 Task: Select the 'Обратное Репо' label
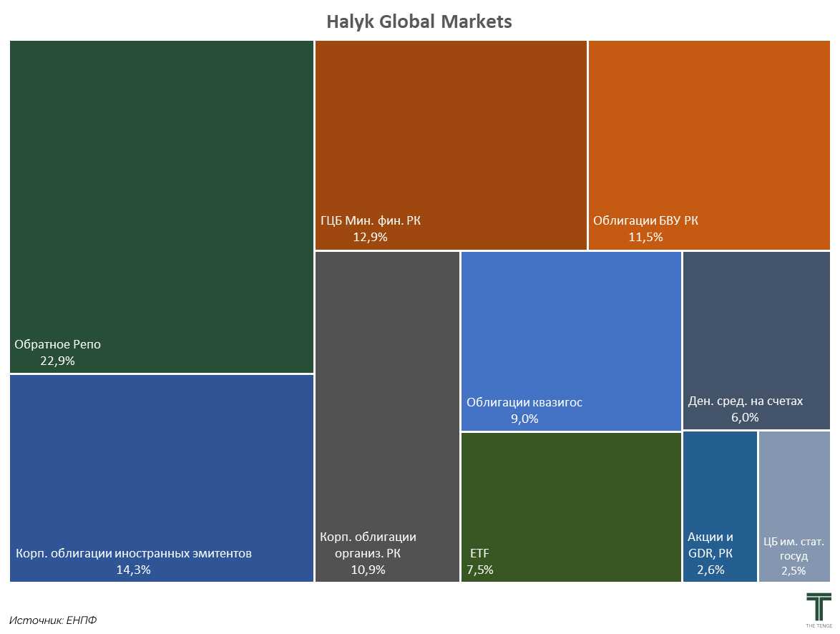(57, 344)
